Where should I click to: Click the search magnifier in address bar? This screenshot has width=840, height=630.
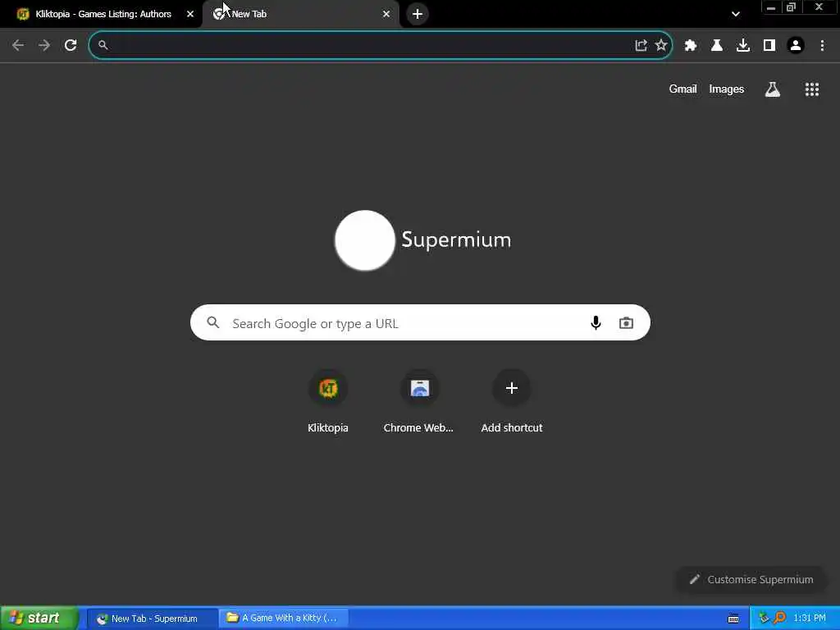[x=103, y=45]
